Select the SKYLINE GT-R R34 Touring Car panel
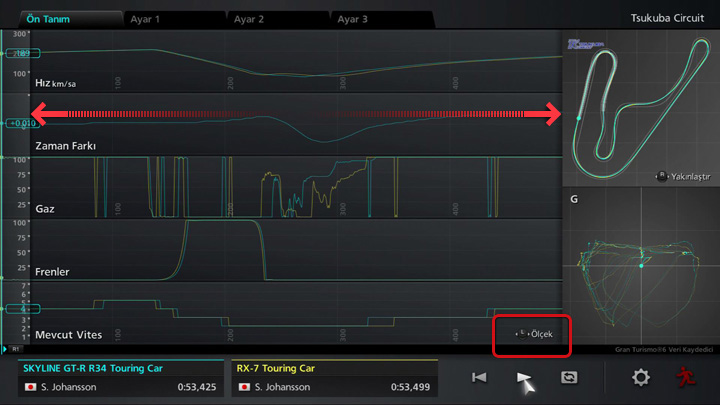The image size is (720, 405). tap(120, 378)
